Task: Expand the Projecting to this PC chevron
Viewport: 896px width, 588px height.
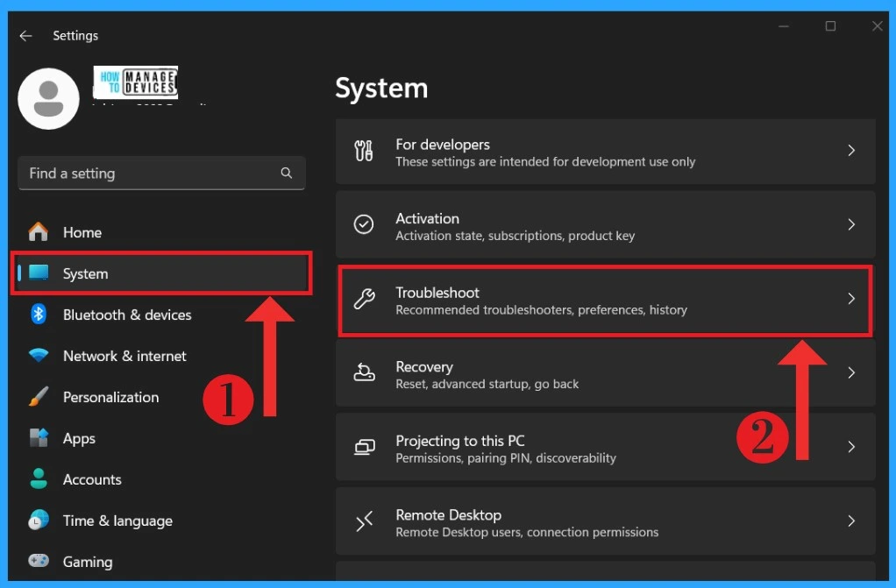Action: click(x=850, y=447)
